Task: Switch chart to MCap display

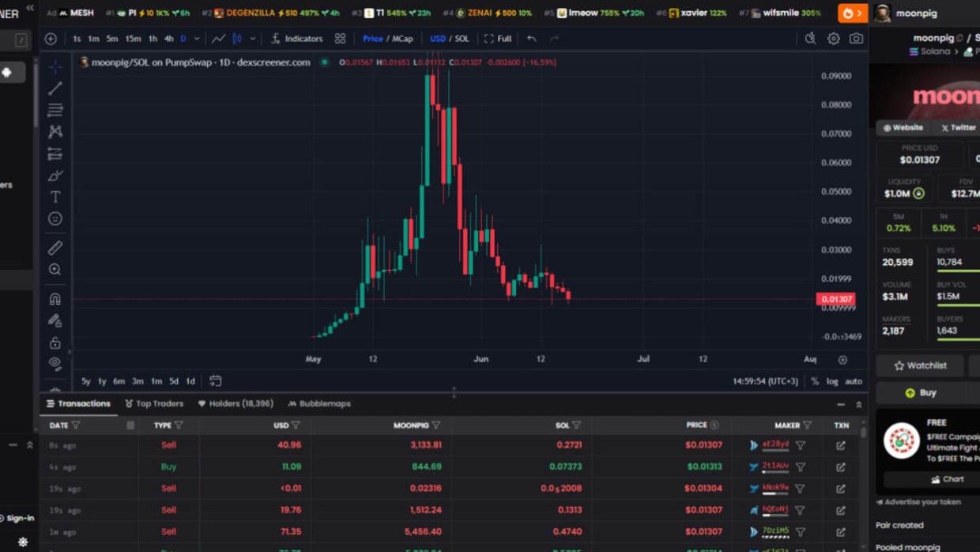Action: point(402,39)
